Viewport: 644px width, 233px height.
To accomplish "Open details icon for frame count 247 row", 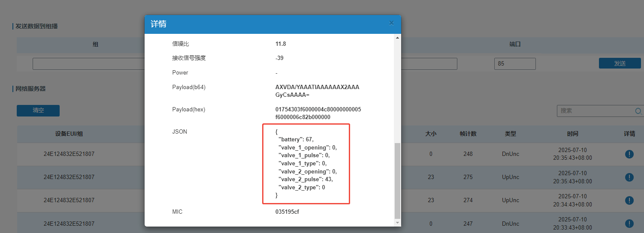I will tap(629, 224).
